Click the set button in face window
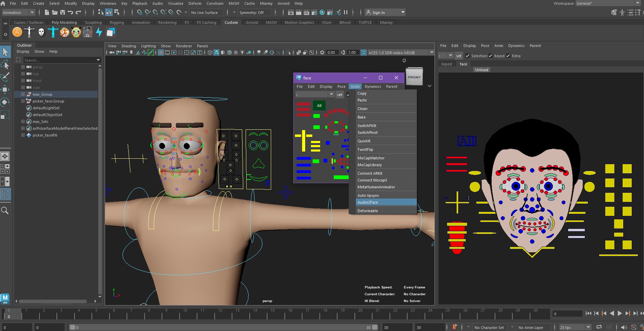644x331 pixels. click(340, 95)
